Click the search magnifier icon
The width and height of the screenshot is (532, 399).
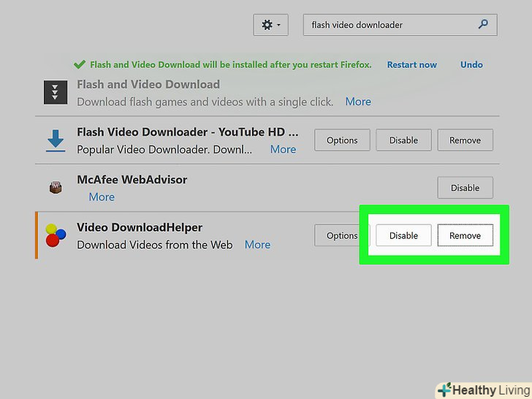[483, 24]
